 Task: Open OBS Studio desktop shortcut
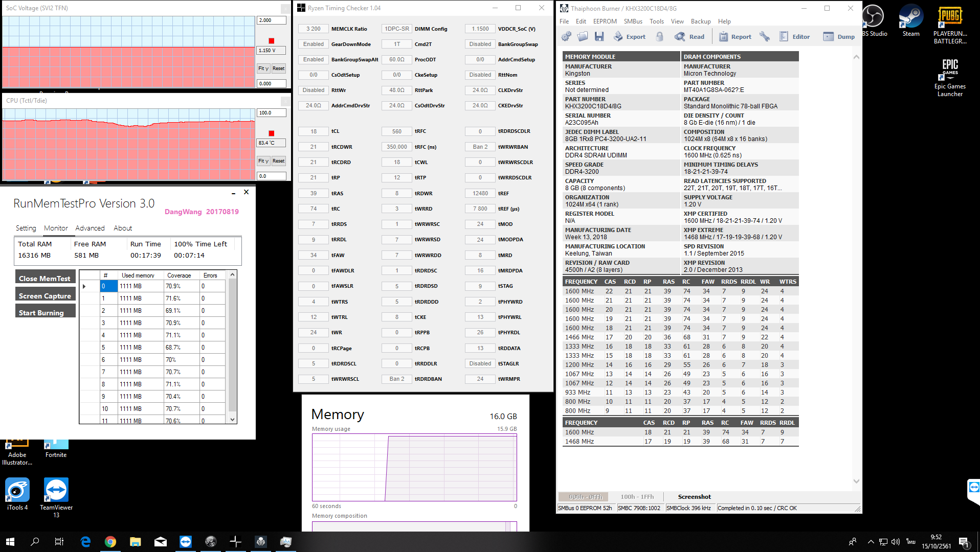(x=874, y=20)
